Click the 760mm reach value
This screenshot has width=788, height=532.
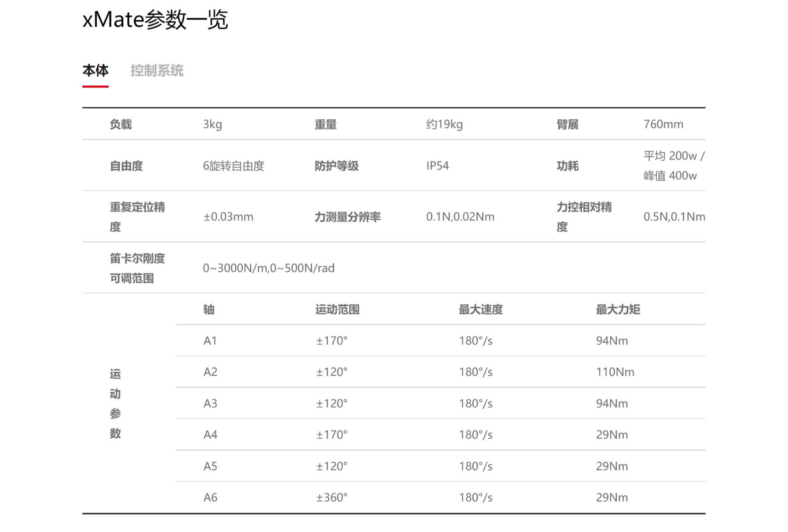pyautogui.click(x=663, y=124)
